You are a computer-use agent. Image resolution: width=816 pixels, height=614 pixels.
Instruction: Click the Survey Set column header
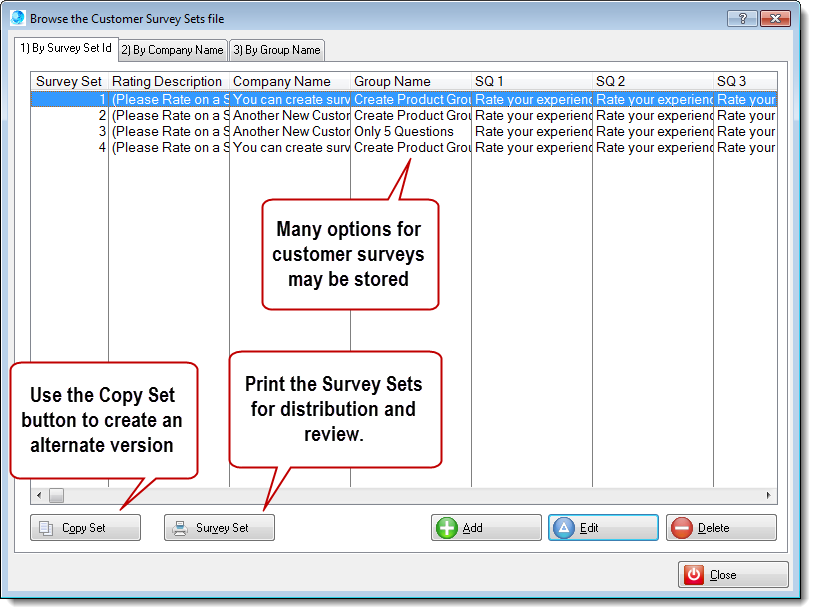point(68,81)
